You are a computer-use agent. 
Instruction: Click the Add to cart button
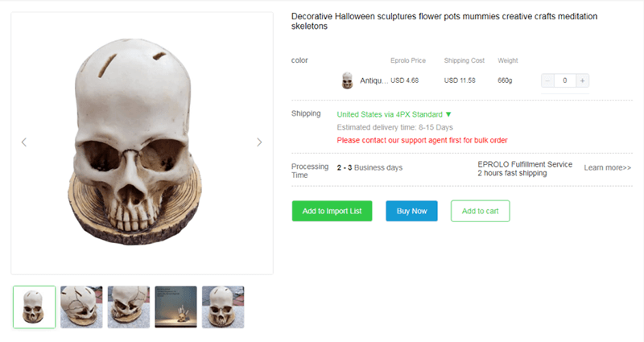coord(480,211)
